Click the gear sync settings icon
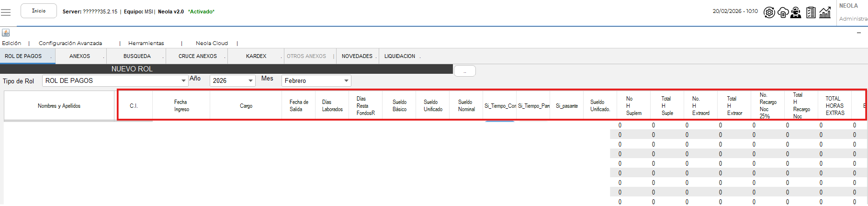Image resolution: width=868 pixels, height=206 pixels. pos(769,12)
